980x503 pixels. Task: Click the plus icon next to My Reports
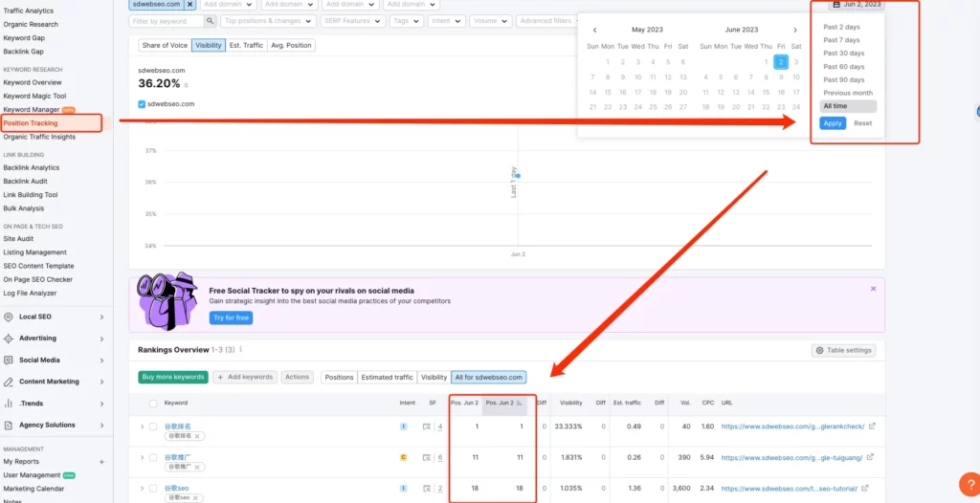point(101,462)
